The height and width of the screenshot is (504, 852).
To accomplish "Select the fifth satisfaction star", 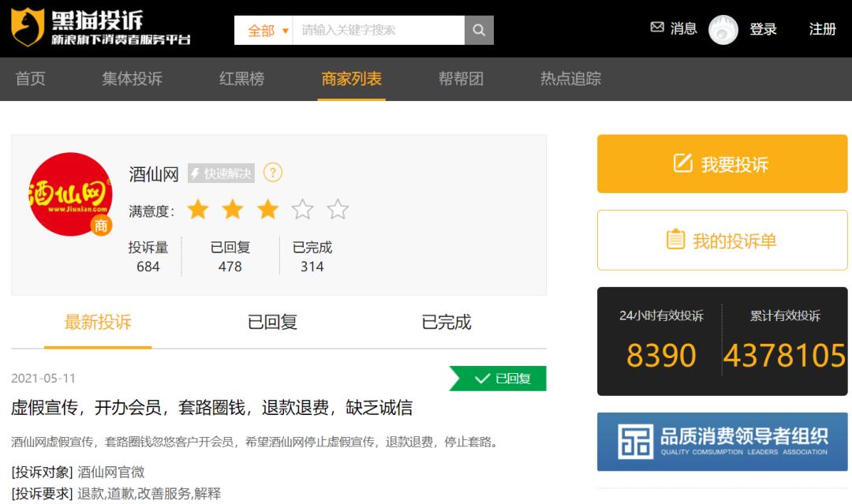I will click(338, 210).
